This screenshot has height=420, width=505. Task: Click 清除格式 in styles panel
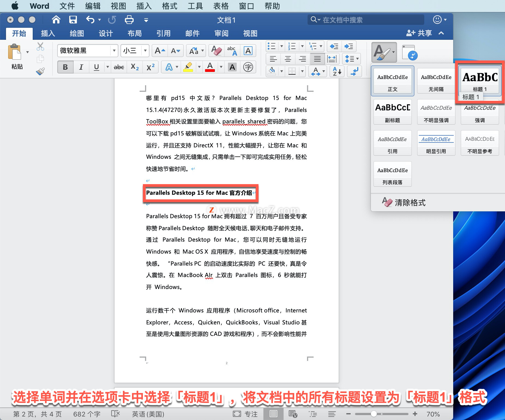pos(404,202)
